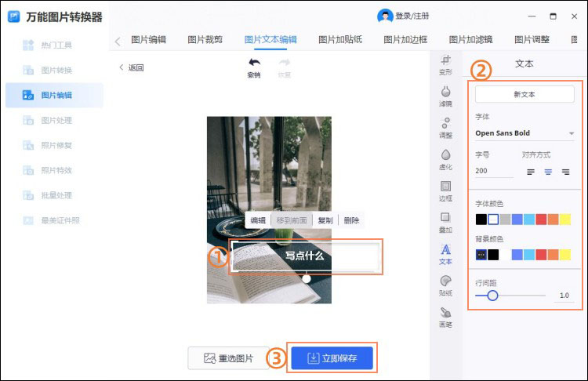Switch to the 图片加滤镜 tab
This screenshot has height=381, width=588.
pyautogui.click(x=470, y=40)
